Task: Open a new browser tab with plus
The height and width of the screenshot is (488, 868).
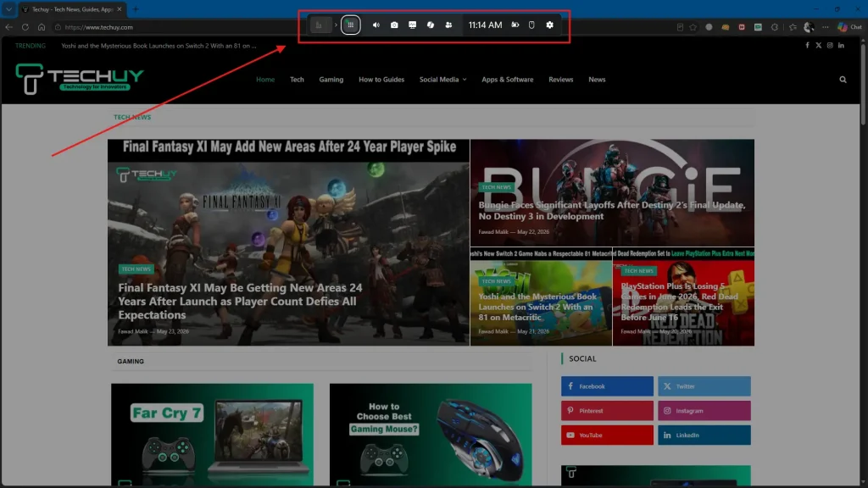Action: tap(136, 9)
